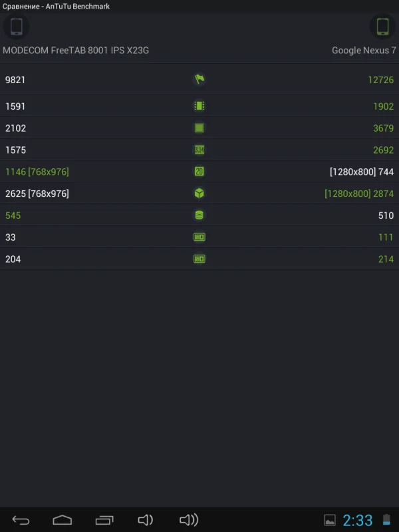Click the SD card write speed icon
The width and height of the screenshot is (399, 532).
tap(199, 237)
